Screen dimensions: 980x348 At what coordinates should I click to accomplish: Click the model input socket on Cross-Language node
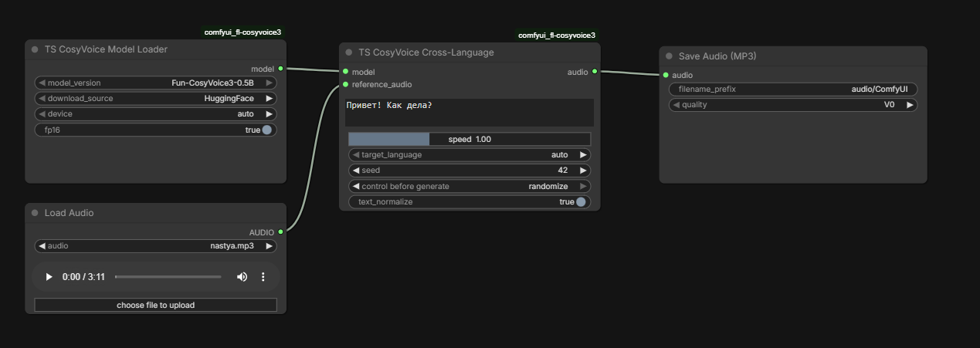coord(345,72)
